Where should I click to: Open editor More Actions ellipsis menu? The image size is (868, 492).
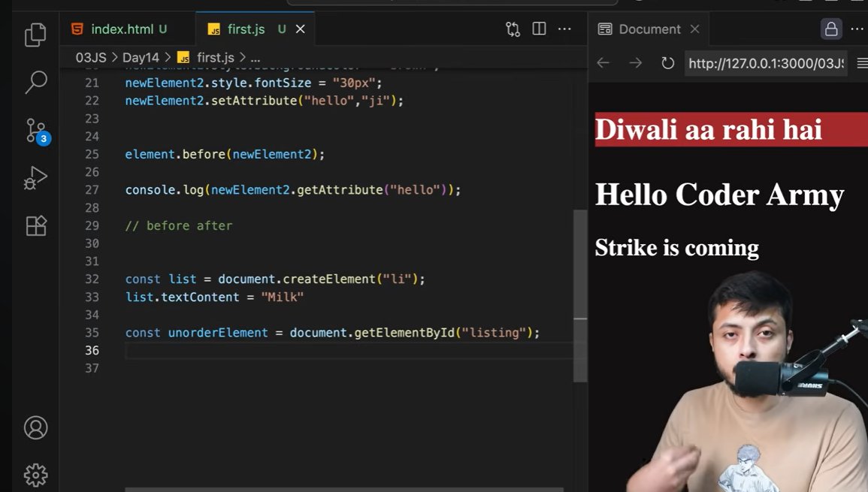point(564,29)
